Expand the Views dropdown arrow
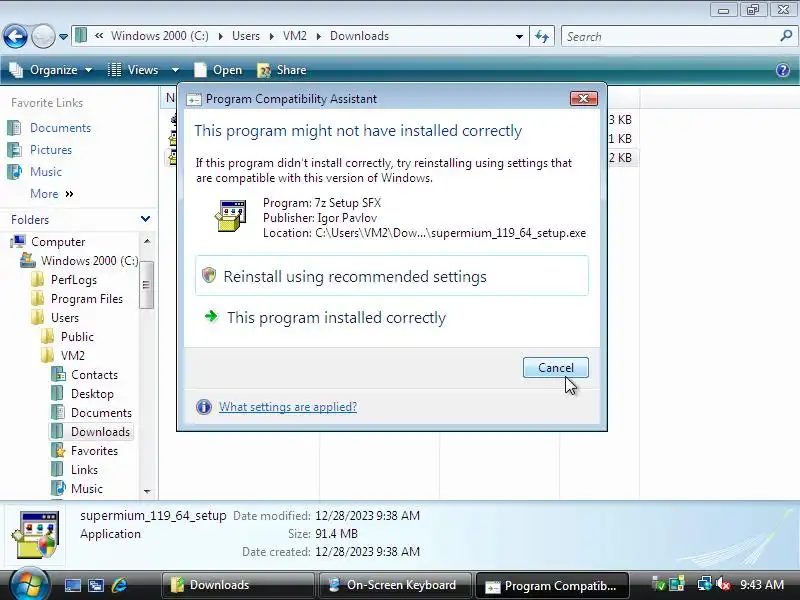Viewport: 800px width, 600px height. click(175, 70)
